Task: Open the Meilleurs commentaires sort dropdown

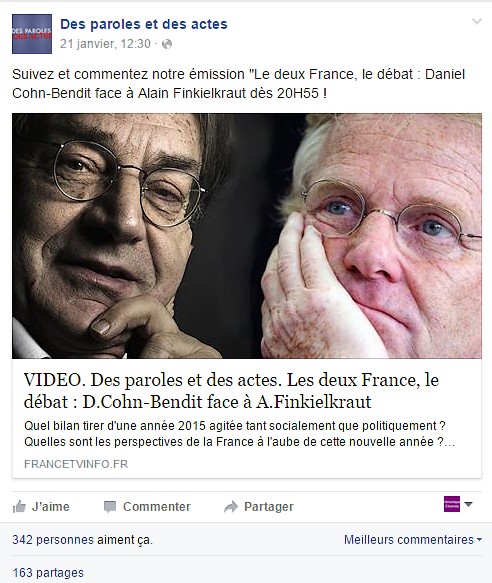Action: tap(413, 539)
